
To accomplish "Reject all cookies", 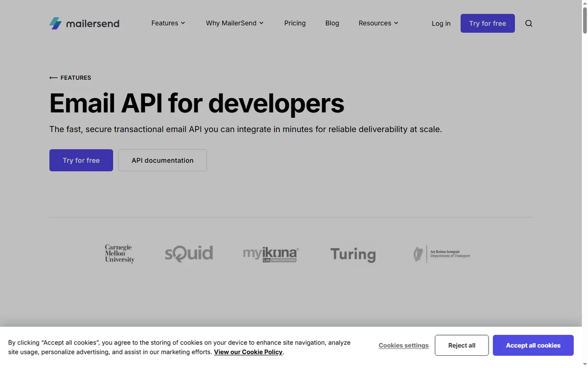I will [x=462, y=345].
